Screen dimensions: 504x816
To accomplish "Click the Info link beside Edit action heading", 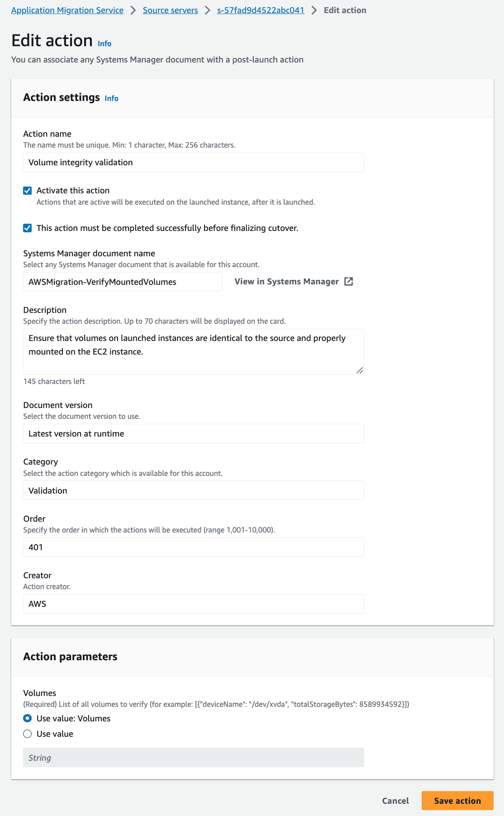I will [105, 43].
